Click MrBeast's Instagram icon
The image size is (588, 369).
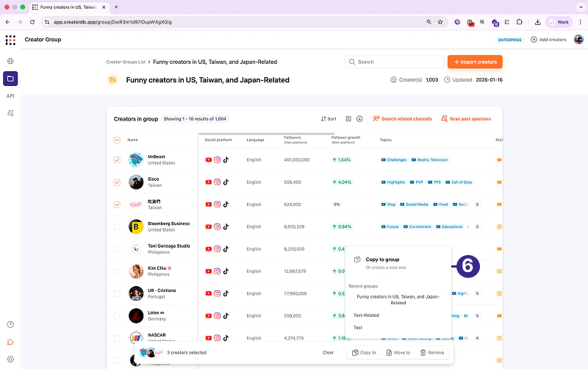point(217,160)
